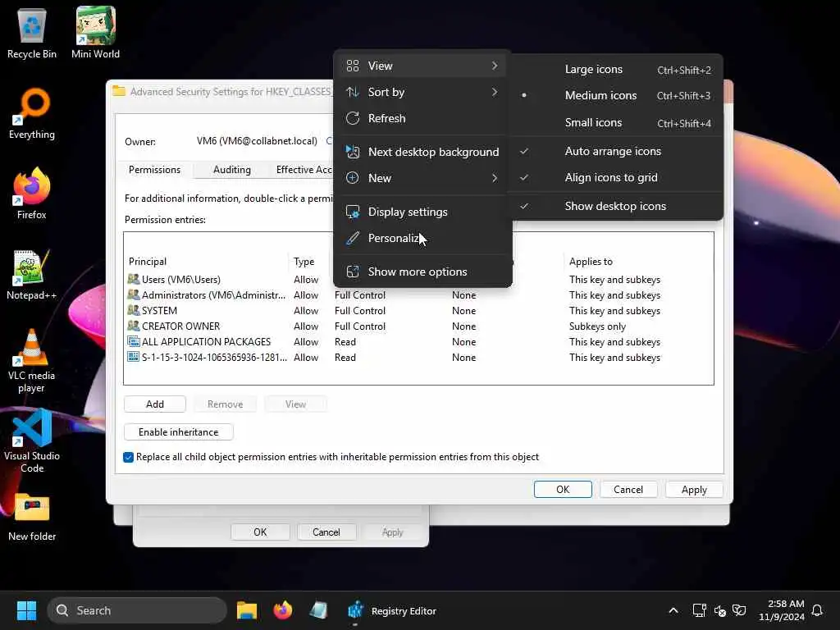Choose Show more options
This screenshot has height=630, width=840.
422,272
